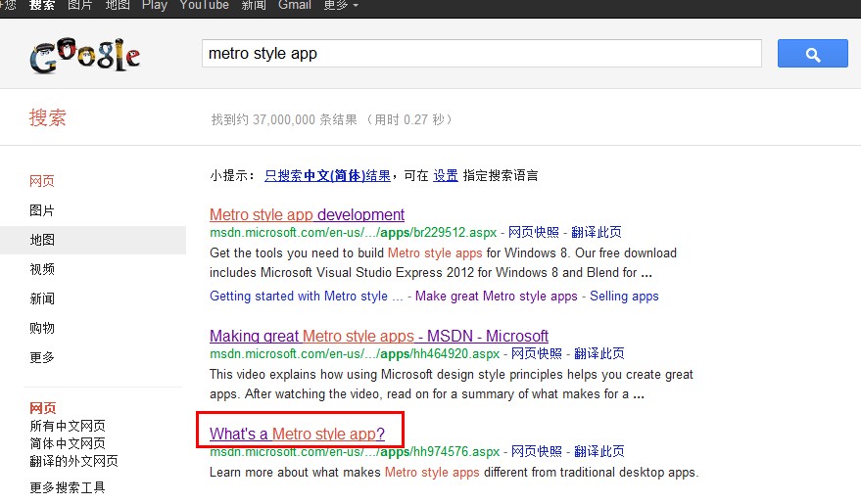Open Getting started with Metro style sitelink
Screen dimensions: 861x504
click(x=307, y=297)
